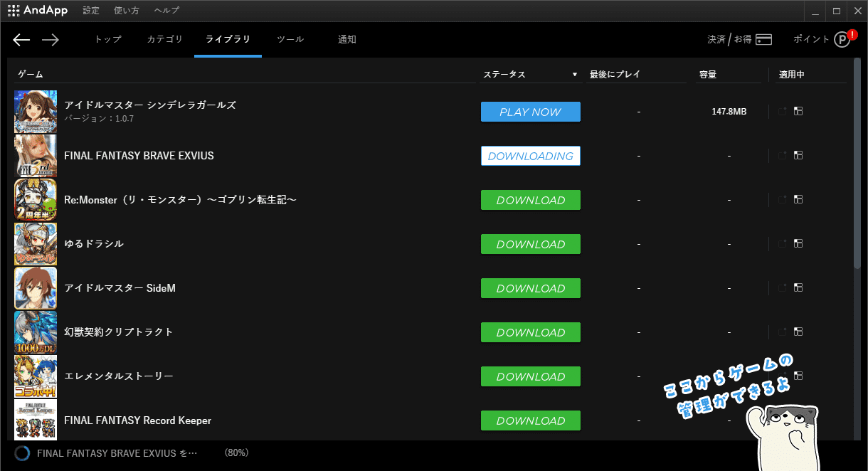Switch to the ツール tab

click(290, 40)
